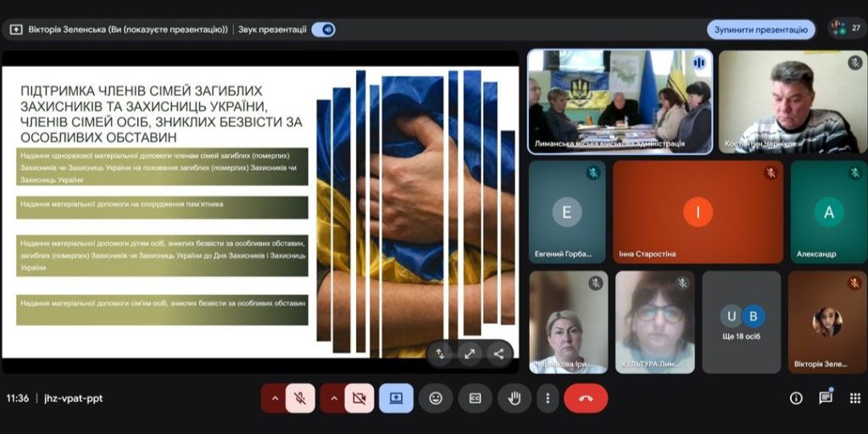The height and width of the screenshot is (434, 868).
Task: Click Зупинити презентацію button
Action: coord(760,30)
